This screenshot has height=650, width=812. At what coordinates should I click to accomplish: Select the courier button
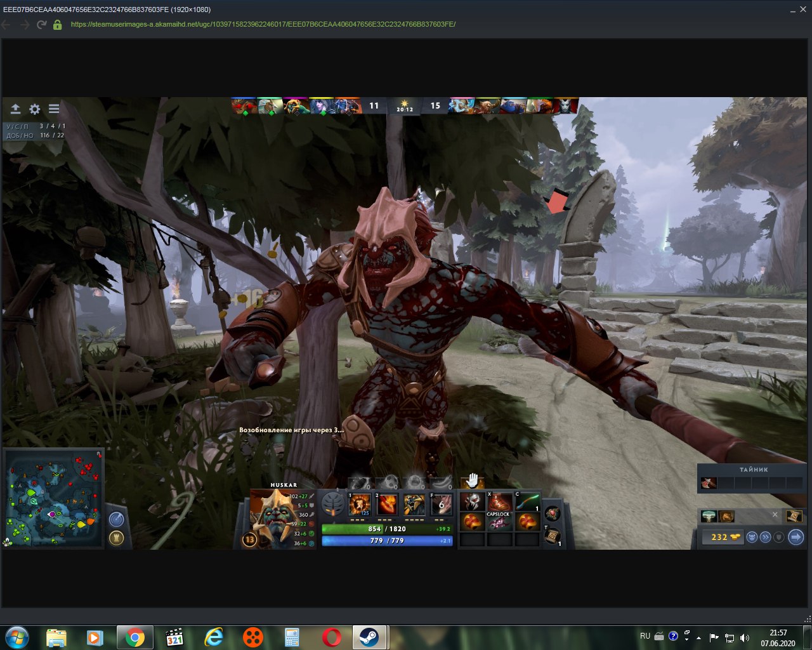click(x=752, y=537)
